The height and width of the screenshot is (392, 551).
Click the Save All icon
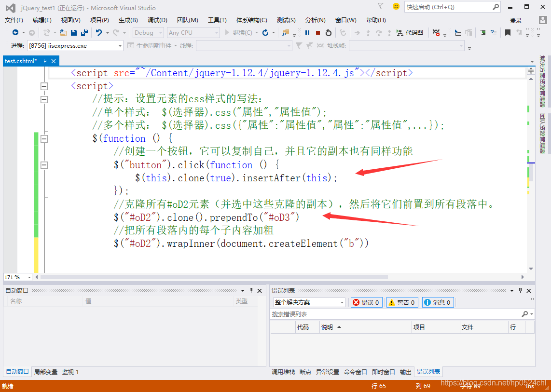[x=84, y=33]
